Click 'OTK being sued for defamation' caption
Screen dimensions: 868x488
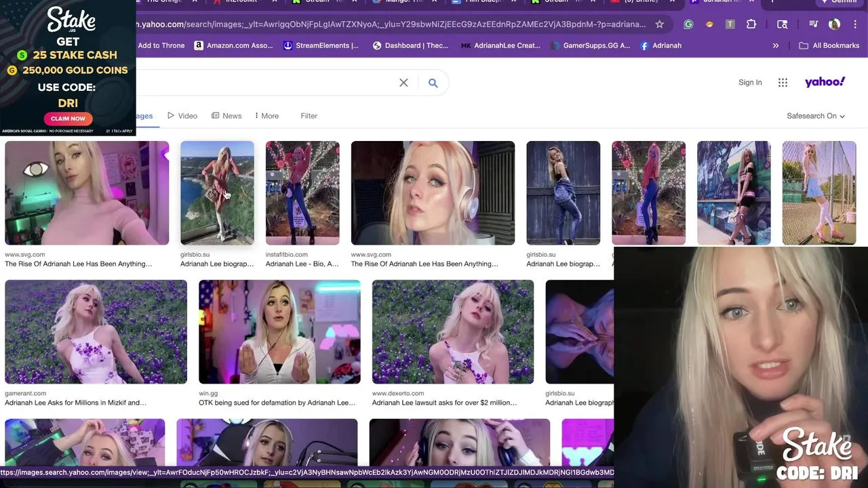[x=277, y=403]
